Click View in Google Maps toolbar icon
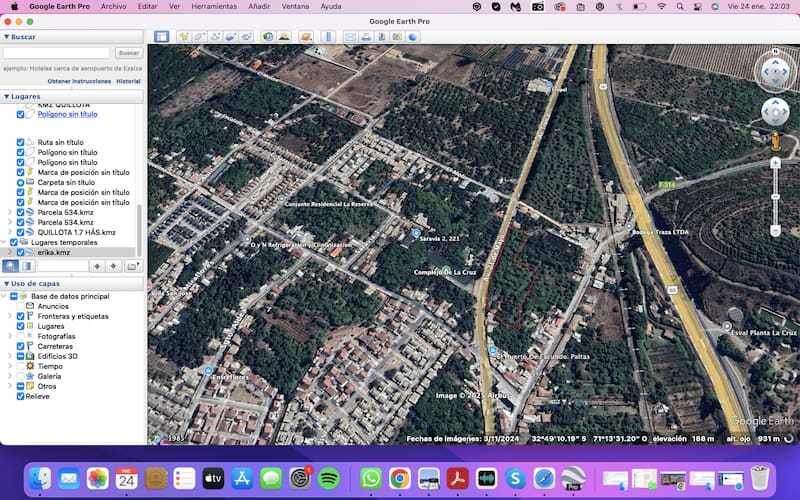The height and width of the screenshot is (500, 800). click(x=397, y=37)
